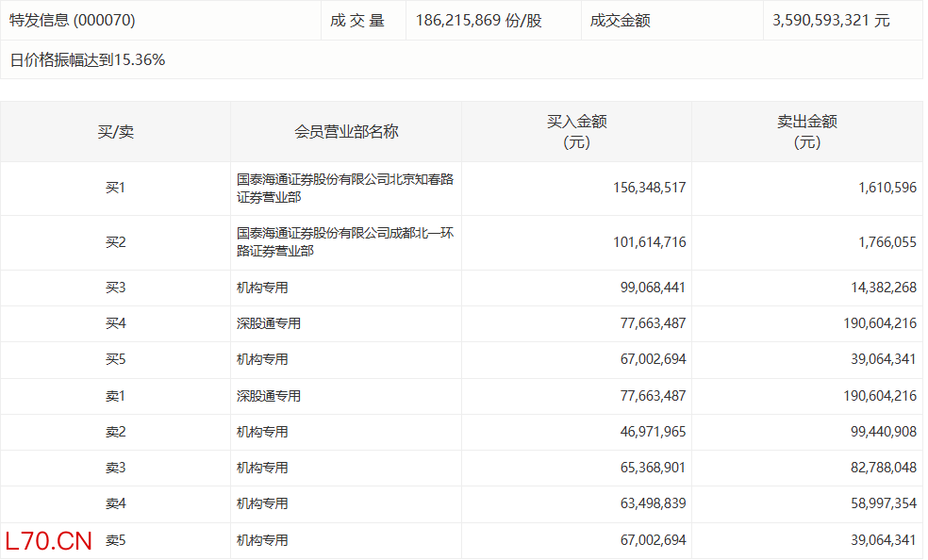Click the stock name 特发信息 (000070)
This screenshot has height=560, width=928.
click(73, 20)
